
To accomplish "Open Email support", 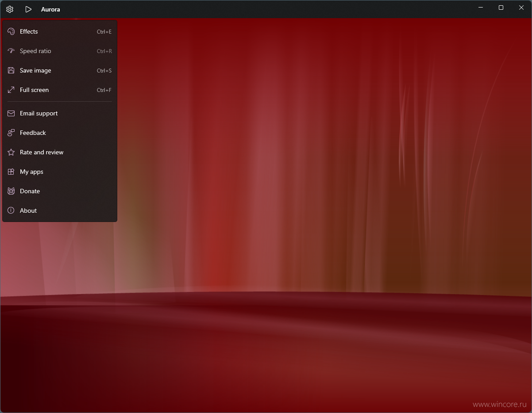I will pyautogui.click(x=60, y=113).
